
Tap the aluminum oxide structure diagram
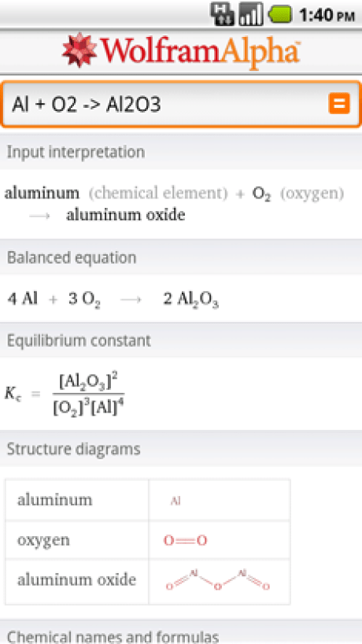[x=218, y=580]
